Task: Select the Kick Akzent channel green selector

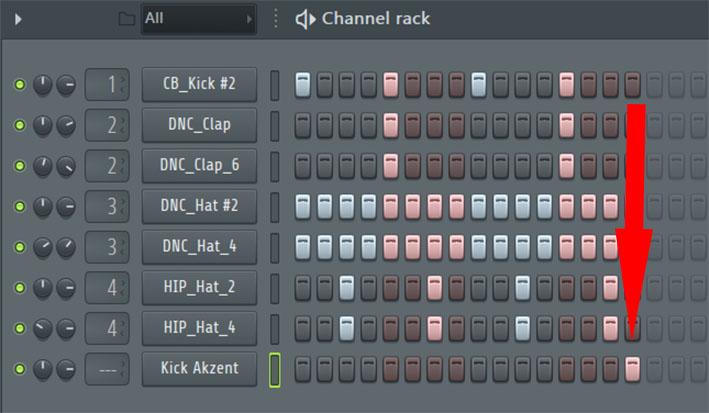Action: point(274,370)
